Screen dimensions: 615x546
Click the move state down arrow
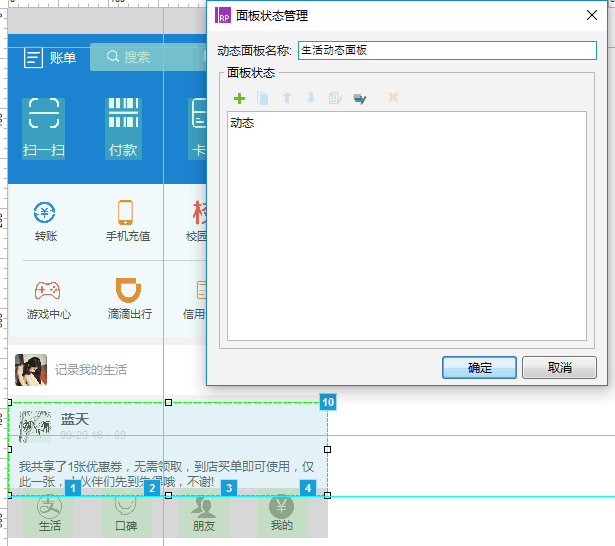coord(311,98)
